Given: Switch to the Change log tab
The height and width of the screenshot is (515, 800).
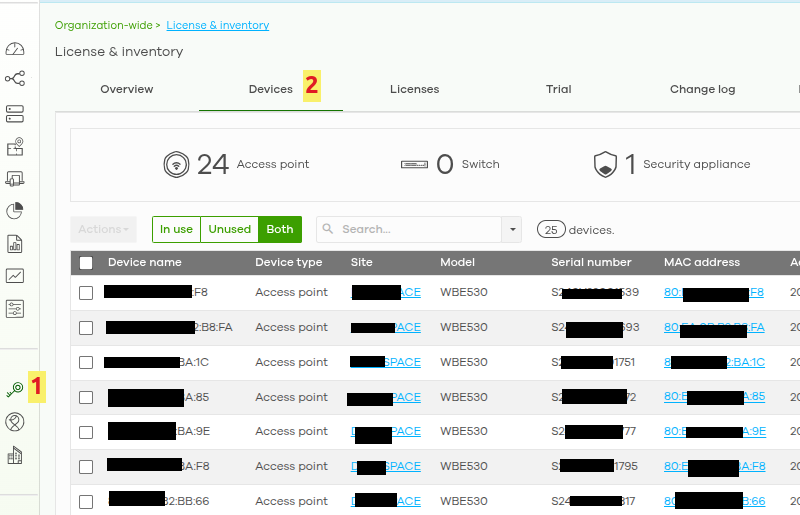Looking at the screenshot, I should [703, 89].
